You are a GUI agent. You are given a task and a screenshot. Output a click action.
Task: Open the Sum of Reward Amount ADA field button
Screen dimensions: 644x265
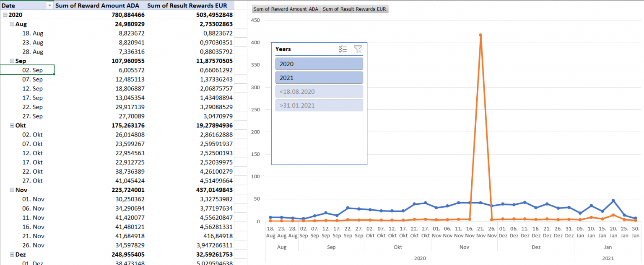pos(286,9)
